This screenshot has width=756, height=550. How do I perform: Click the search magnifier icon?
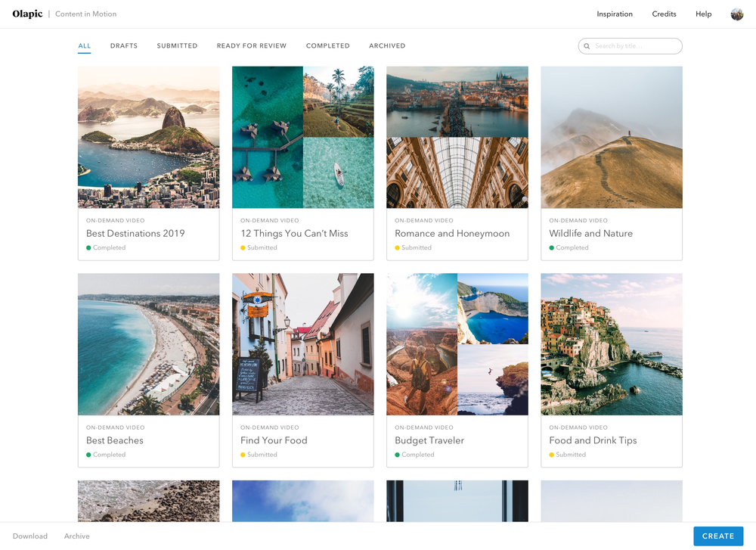587,46
